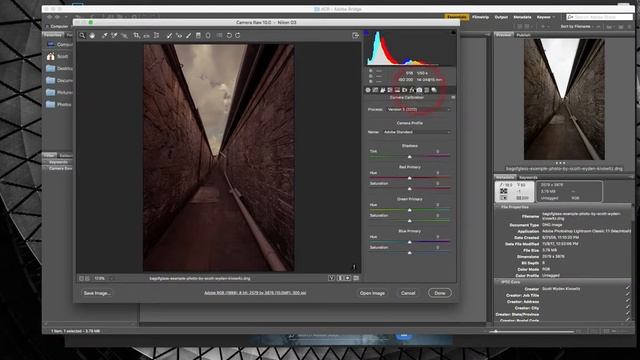
Task: Select the White Balance eyedropper tool
Action: click(x=104, y=36)
